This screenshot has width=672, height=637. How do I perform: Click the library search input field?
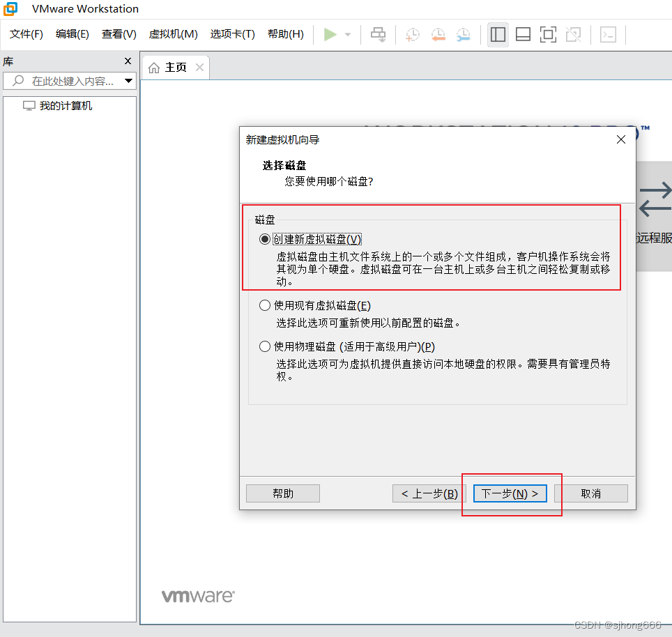coord(70,81)
